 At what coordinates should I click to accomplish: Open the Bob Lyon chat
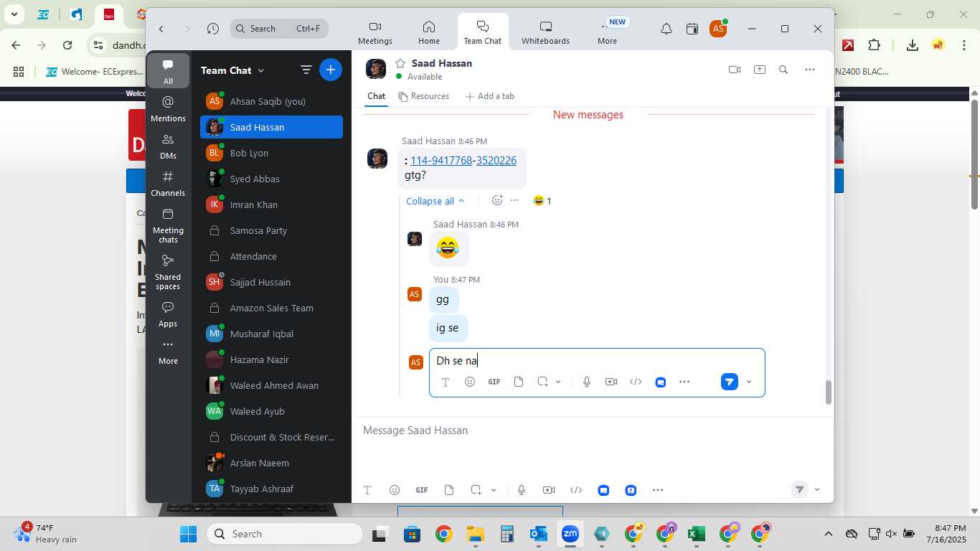(x=271, y=153)
